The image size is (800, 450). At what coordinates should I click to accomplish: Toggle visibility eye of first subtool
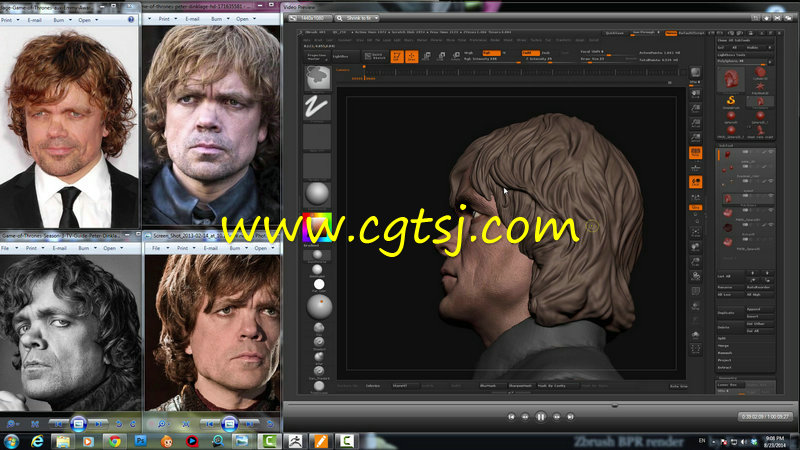point(770,152)
